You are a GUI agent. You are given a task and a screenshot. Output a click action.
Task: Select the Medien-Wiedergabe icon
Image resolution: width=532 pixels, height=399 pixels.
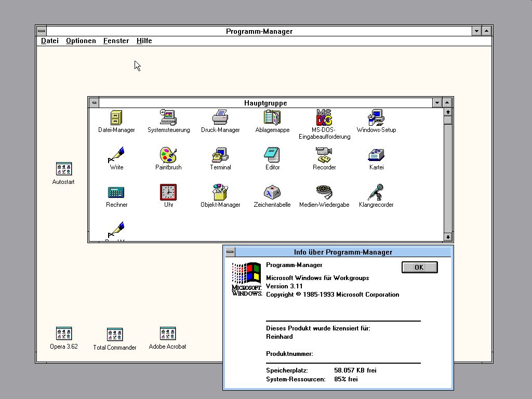[x=324, y=192]
